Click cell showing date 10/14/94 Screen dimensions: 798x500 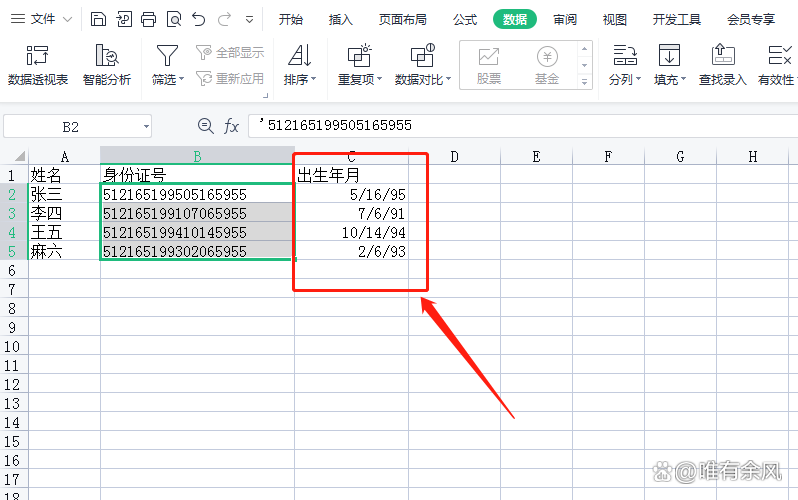coord(351,232)
